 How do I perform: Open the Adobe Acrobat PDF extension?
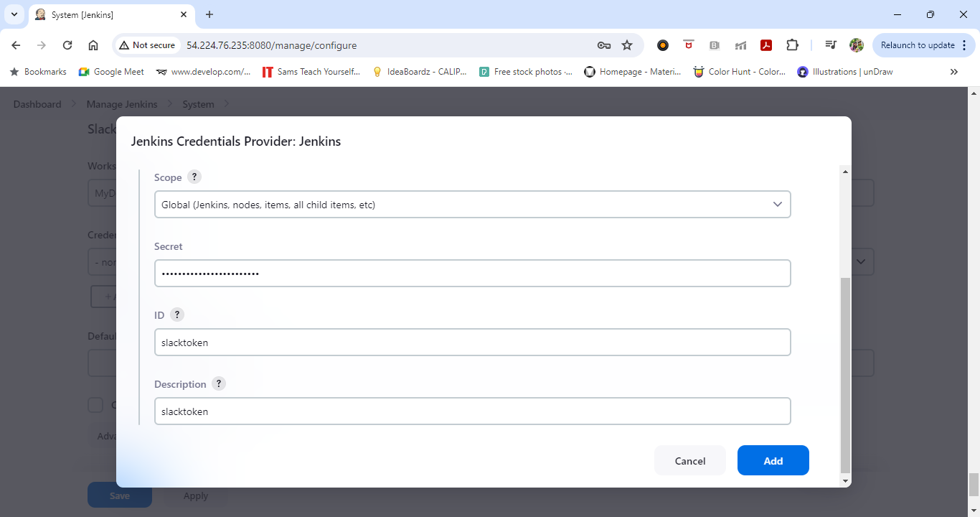(766, 45)
